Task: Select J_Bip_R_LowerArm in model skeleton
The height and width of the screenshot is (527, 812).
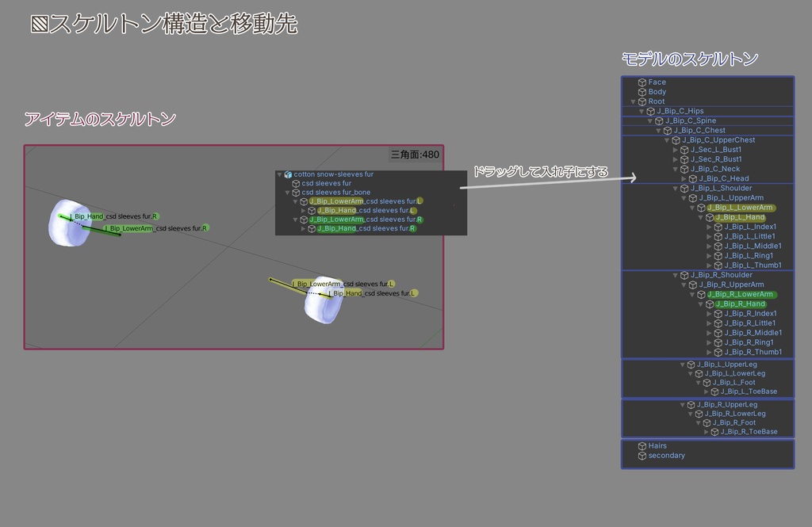Action: coord(741,295)
